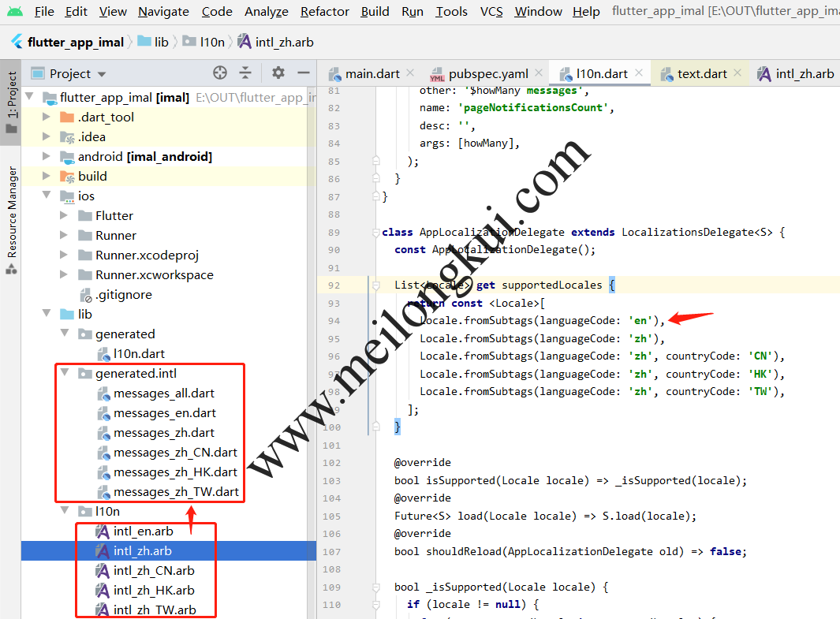Collapse the ios folder
Screen dimensions: 840x619
[47, 195]
